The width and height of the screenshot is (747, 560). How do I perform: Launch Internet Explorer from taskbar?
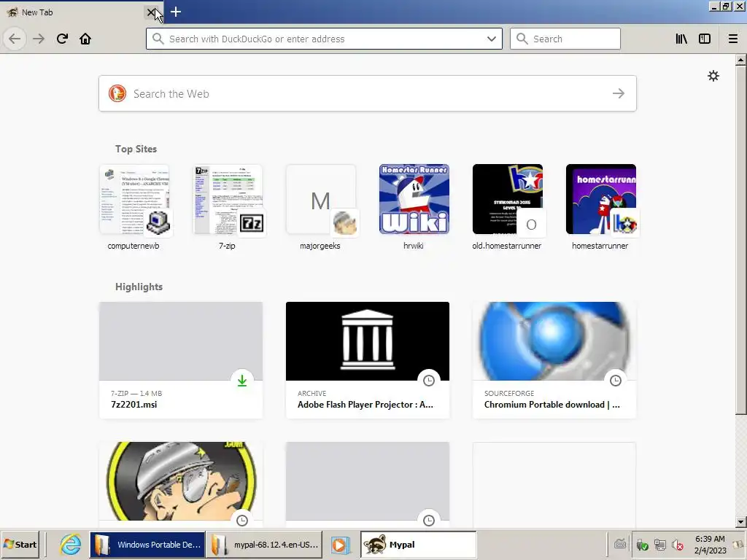pos(71,544)
